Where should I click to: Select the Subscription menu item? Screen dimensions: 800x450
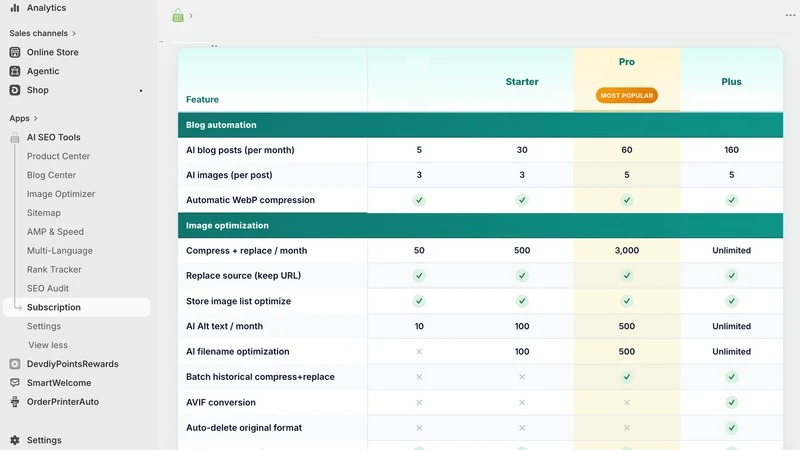coord(77,307)
